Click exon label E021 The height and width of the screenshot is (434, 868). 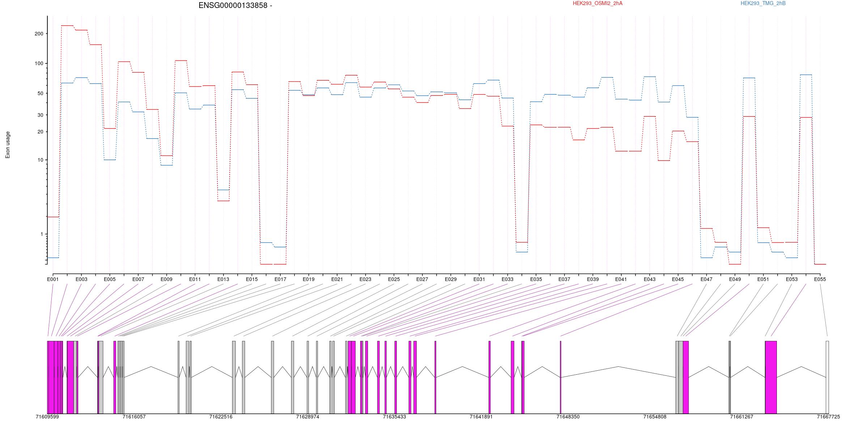[x=337, y=279]
